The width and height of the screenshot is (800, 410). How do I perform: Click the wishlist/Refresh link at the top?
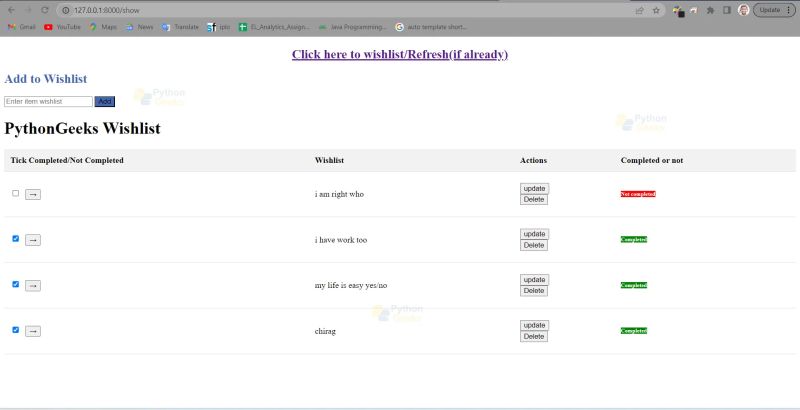400,55
